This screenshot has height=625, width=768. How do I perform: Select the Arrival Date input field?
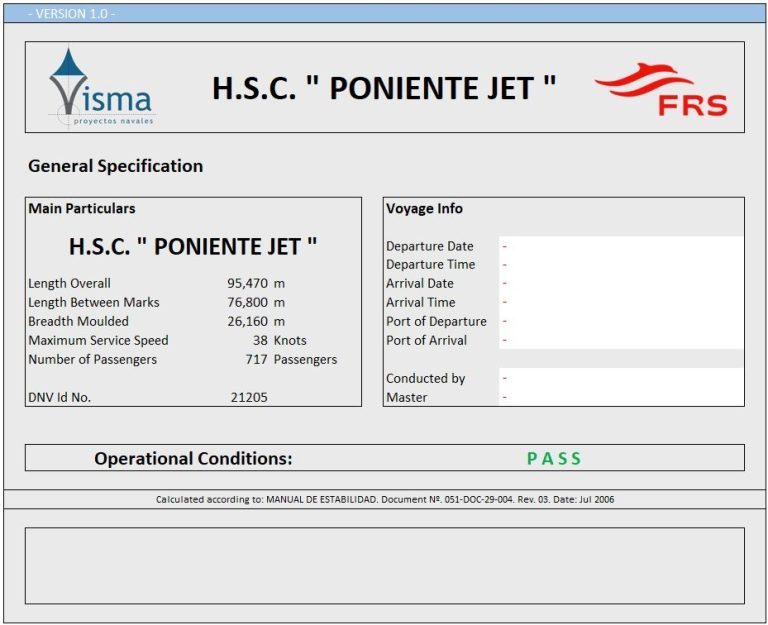point(621,283)
